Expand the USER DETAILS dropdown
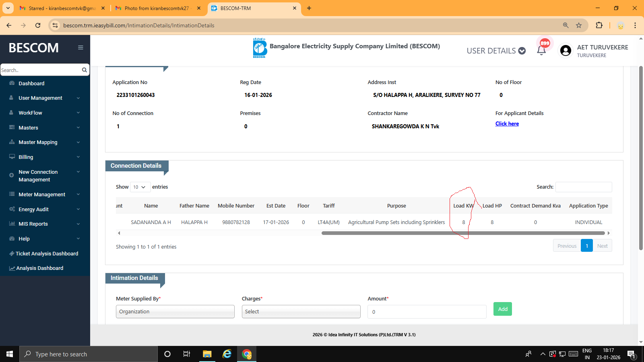 (x=496, y=51)
